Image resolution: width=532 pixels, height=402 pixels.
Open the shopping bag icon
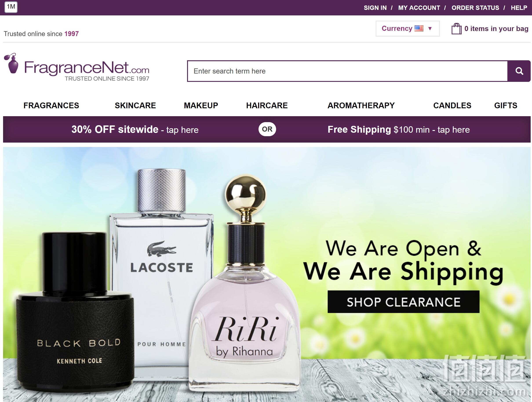click(x=456, y=29)
